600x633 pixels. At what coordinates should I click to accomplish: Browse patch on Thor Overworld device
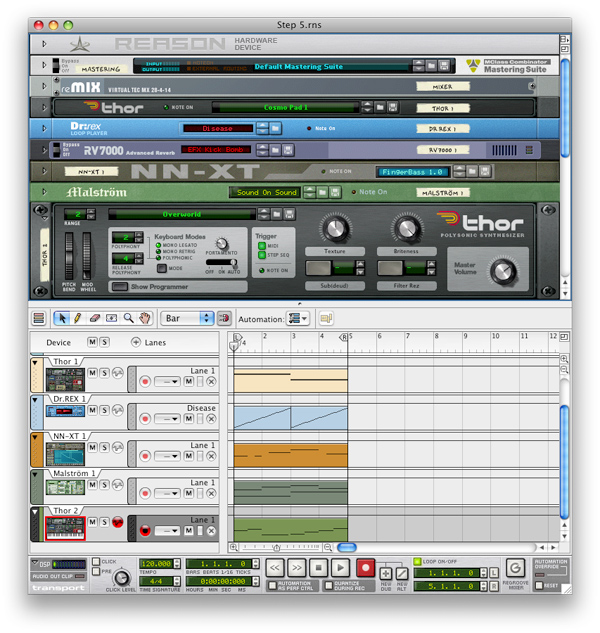pyautogui.click(x=277, y=214)
